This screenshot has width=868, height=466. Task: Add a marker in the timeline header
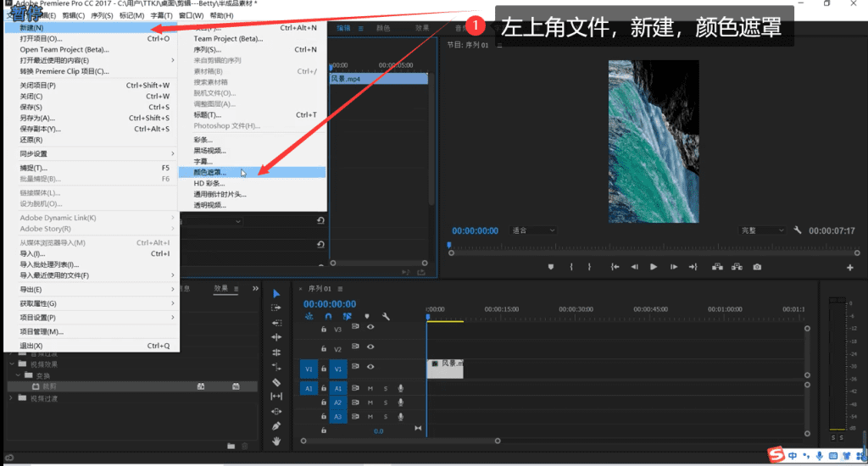(366, 317)
